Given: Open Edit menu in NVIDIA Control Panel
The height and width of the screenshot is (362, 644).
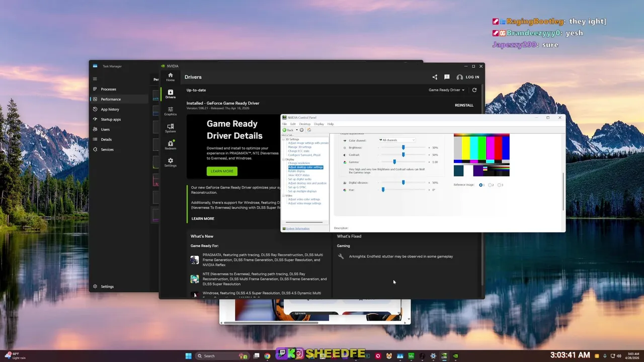Looking at the screenshot, I should (x=293, y=124).
